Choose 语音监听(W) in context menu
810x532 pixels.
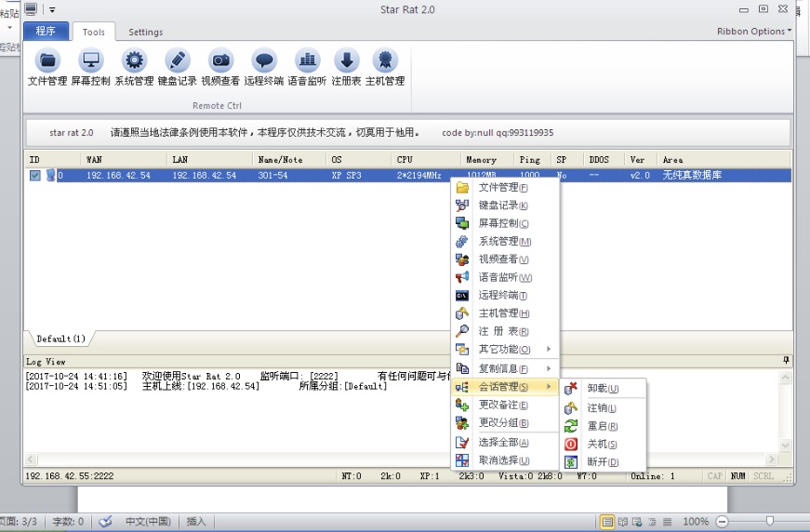pyautogui.click(x=505, y=277)
